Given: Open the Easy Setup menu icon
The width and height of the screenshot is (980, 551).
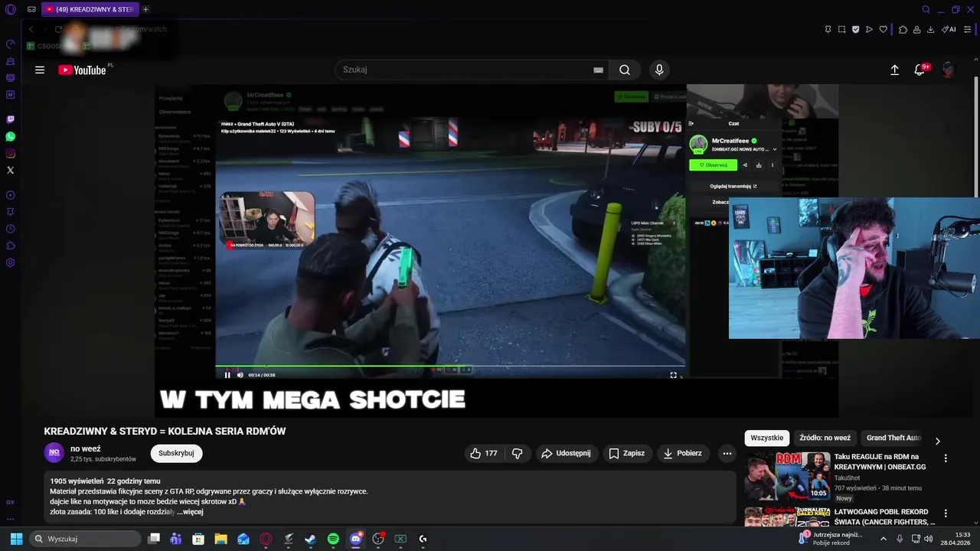Looking at the screenshot, I should (x=968, y=30).
